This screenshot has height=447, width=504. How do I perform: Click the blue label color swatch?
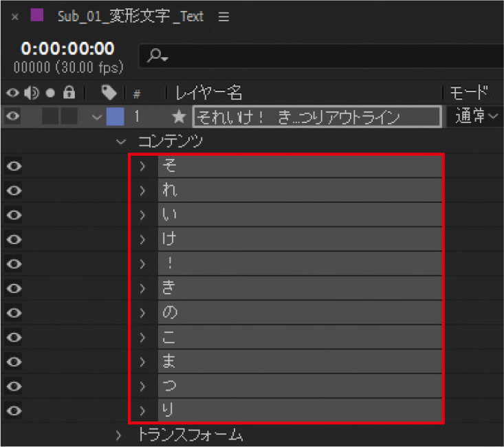pos(115,117)
